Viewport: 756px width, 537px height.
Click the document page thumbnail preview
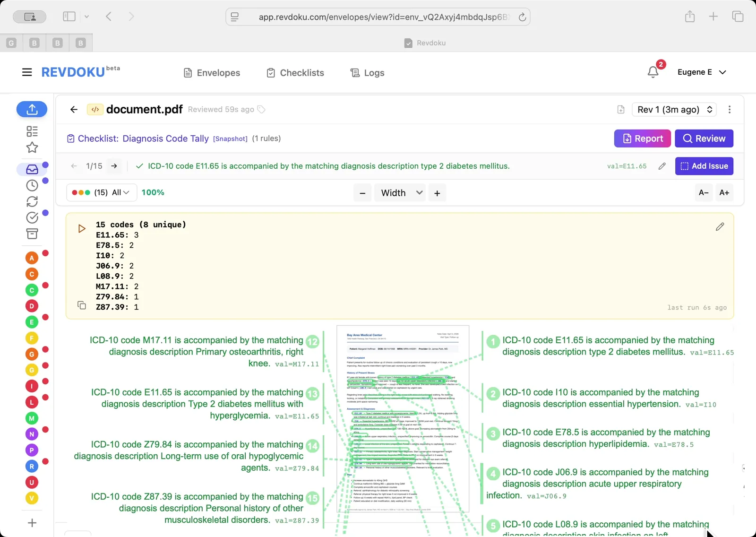pyautogui.click(x=403, y=419)
